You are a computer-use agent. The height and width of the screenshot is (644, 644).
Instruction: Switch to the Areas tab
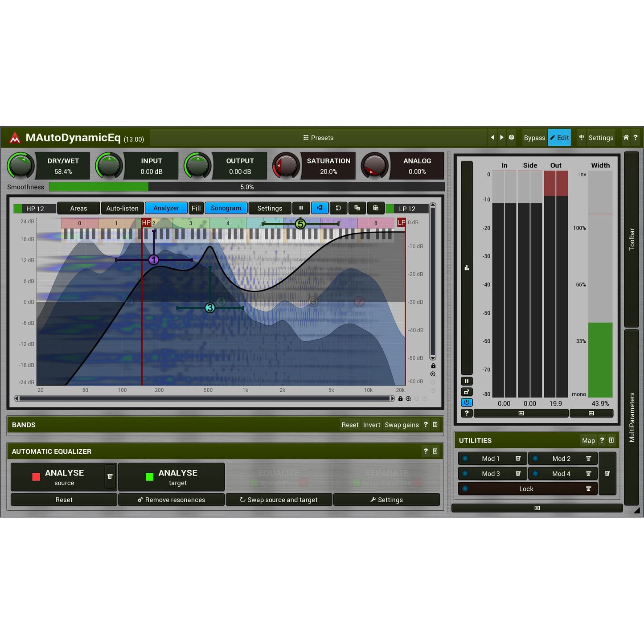[x=78, y=208]
